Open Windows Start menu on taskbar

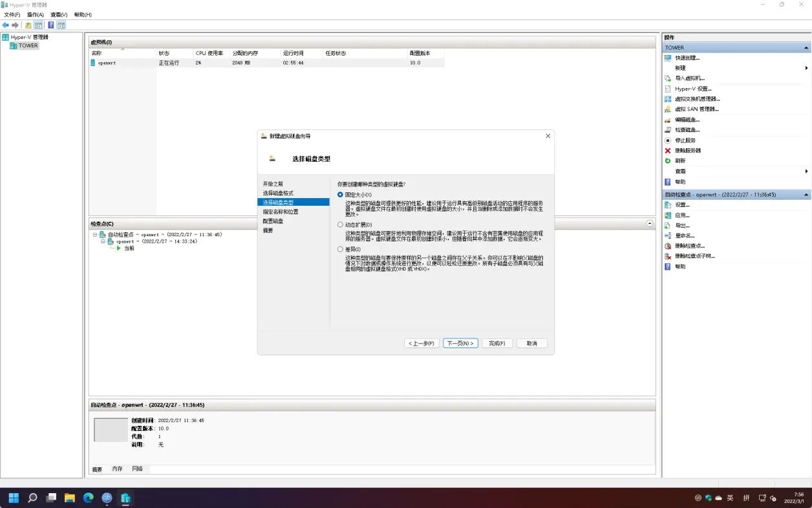14,498
